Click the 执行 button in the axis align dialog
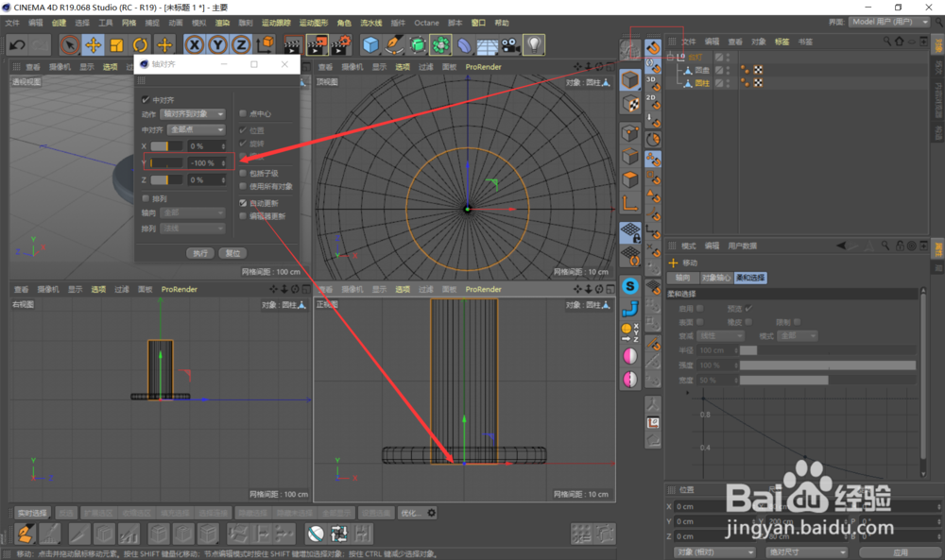This screenshot has width=945, height=560. pyautogui.click(x=200, y=253)
